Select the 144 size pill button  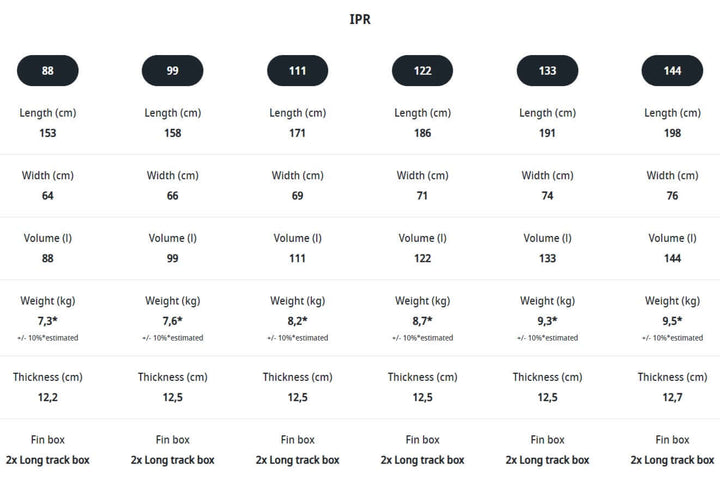(672, 71)
